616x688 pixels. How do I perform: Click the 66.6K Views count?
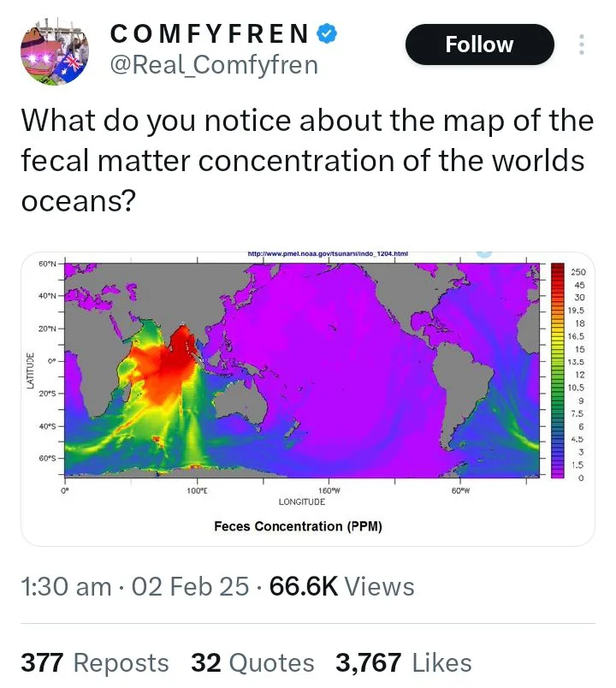341,587
